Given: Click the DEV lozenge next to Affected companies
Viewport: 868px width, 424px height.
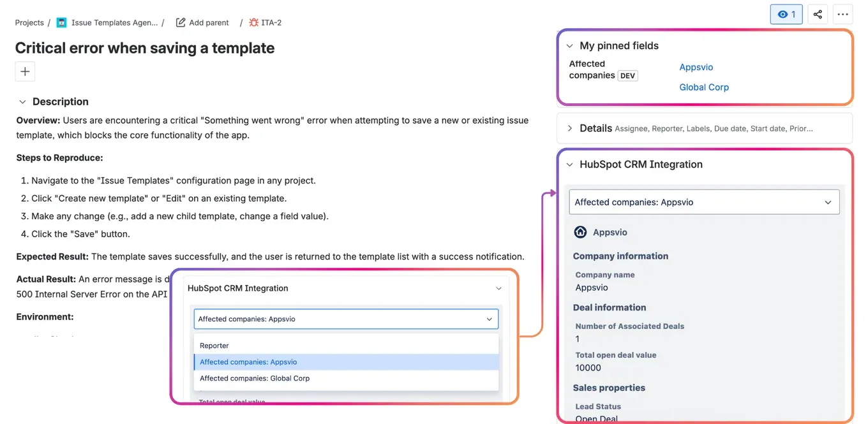Looking at the screenshot, I should coord(627,75).
